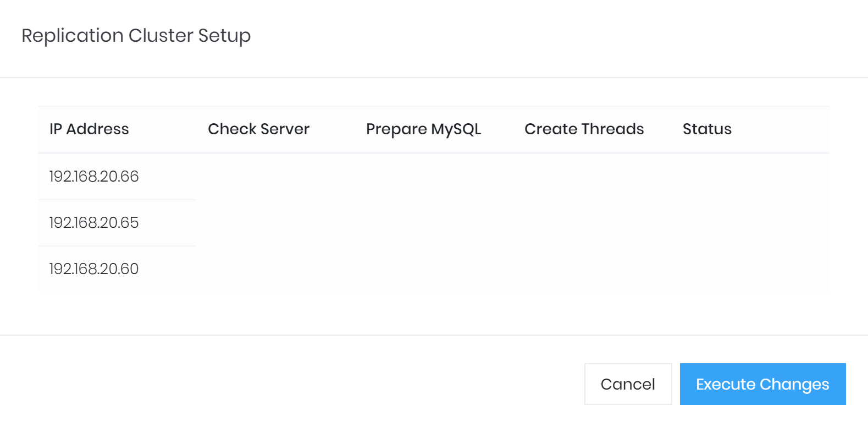This screenshot has width=868, height=427.
Task: Click Create Threads cell for 192.168.20.60
Action: tap(592, 269)
